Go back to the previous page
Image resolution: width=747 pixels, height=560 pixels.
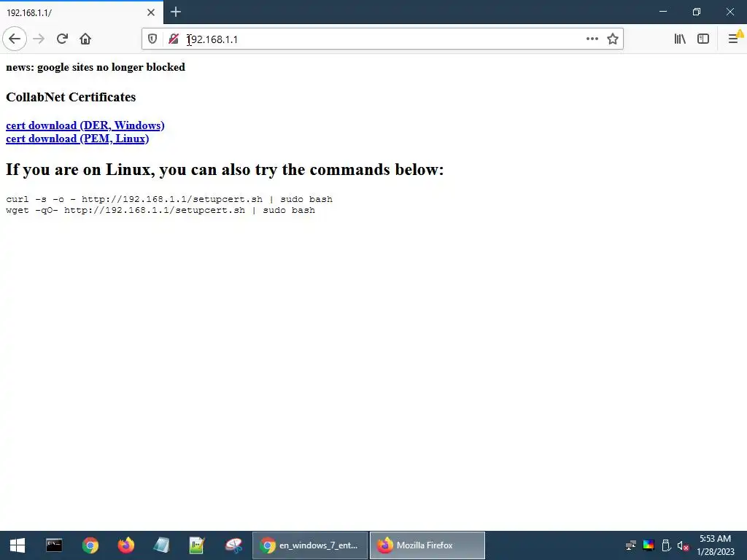coord(15,39)
